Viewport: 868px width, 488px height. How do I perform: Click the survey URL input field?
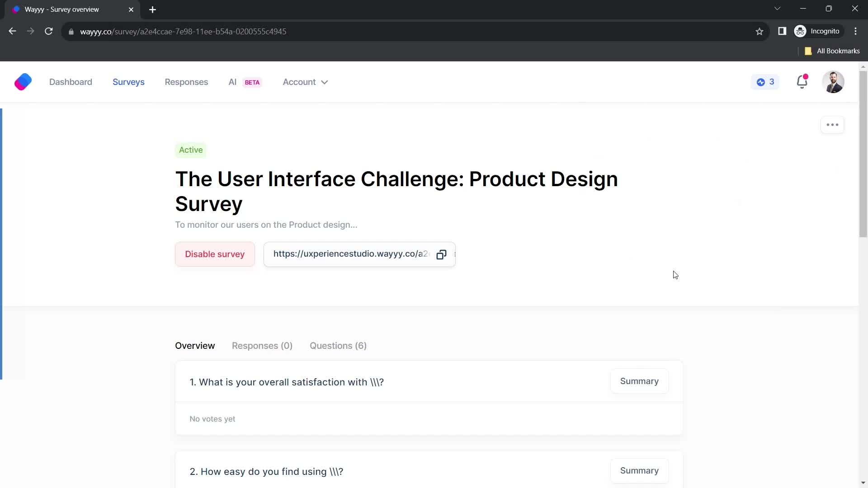(x=352, y=254)
